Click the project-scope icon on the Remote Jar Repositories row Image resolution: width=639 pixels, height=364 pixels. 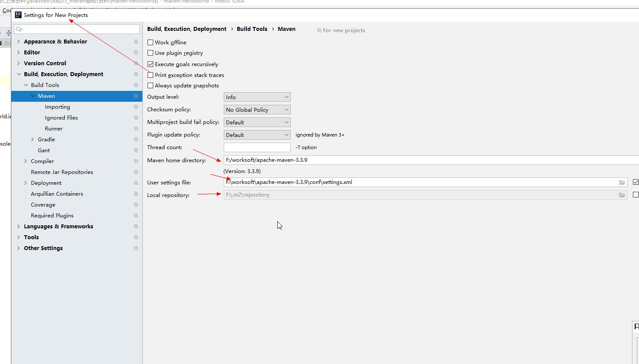[x=136, y=172]
